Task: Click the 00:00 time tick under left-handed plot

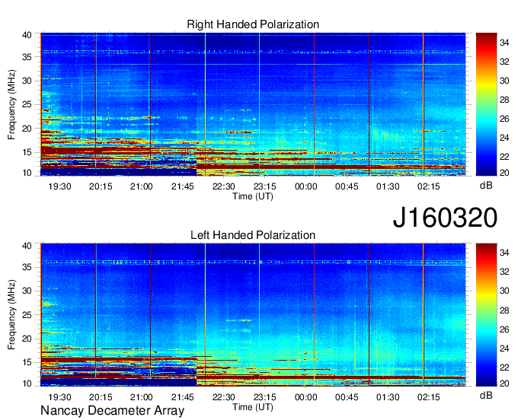Action: (305, 397)
